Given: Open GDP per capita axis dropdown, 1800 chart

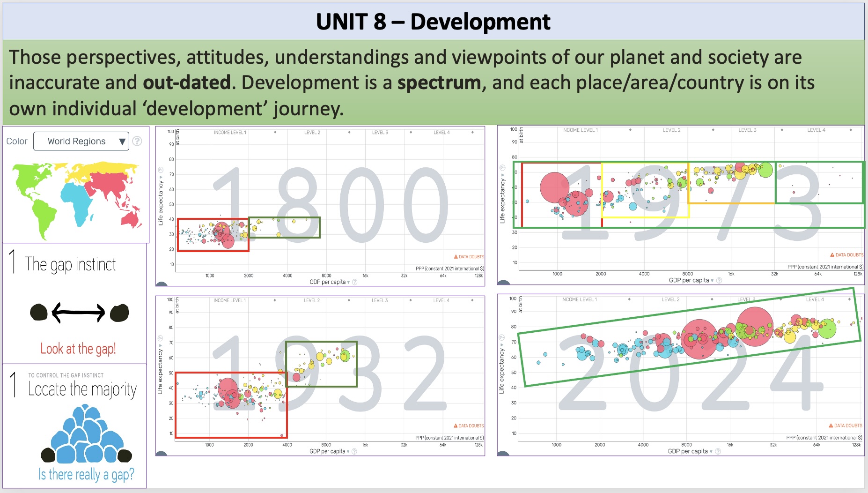Looking at the screenshot, I should tap(330, 282).
